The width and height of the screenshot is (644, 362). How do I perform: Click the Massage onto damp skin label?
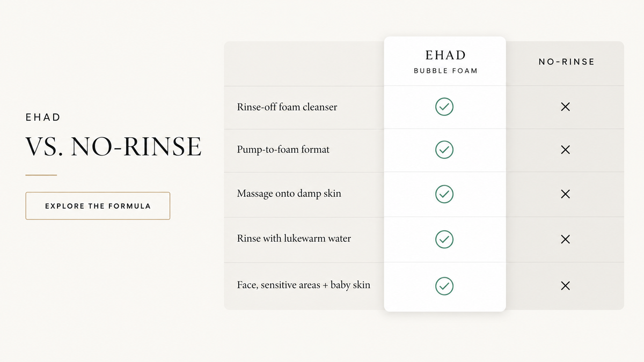[289, 194]
